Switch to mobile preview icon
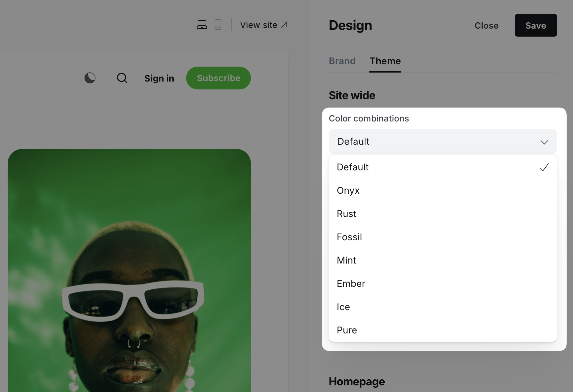 (218, 25)
